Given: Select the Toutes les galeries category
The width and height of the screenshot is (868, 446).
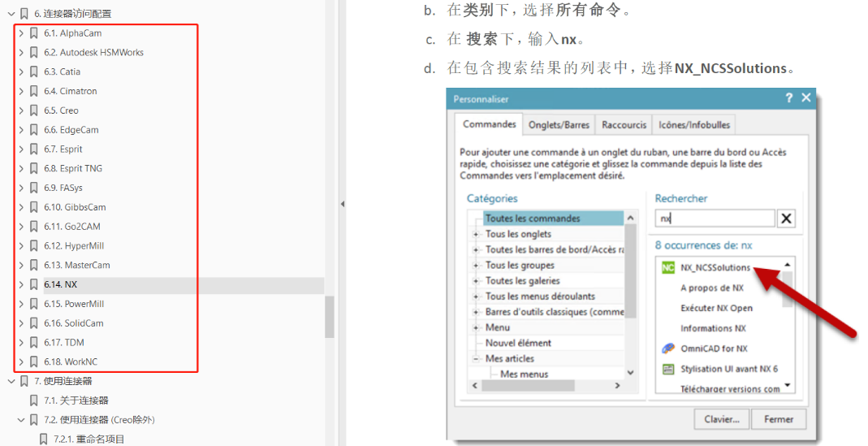Looking at the screenshot, I should click(x=523, y=281).
